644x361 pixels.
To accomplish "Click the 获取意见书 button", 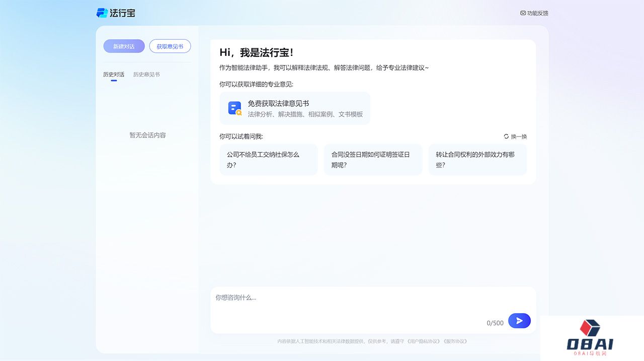I will click(x=170, y=46).
